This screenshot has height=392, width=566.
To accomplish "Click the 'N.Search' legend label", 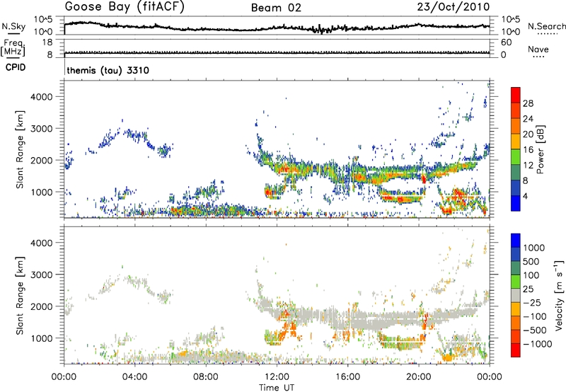I will click(546, 26).
